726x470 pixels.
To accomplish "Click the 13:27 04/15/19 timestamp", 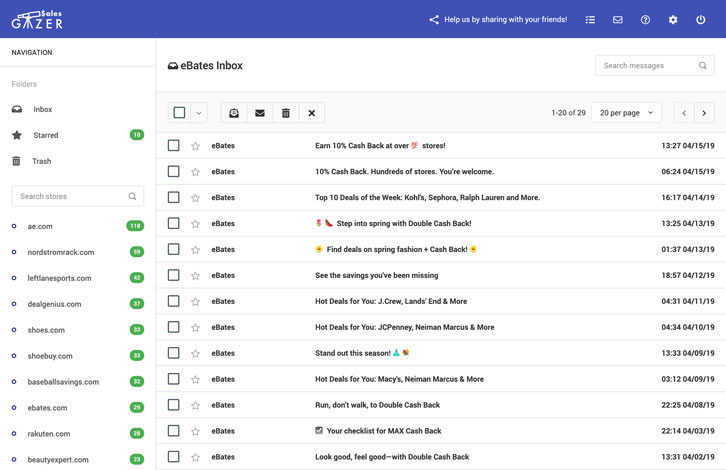I will [x=688, y=145].
